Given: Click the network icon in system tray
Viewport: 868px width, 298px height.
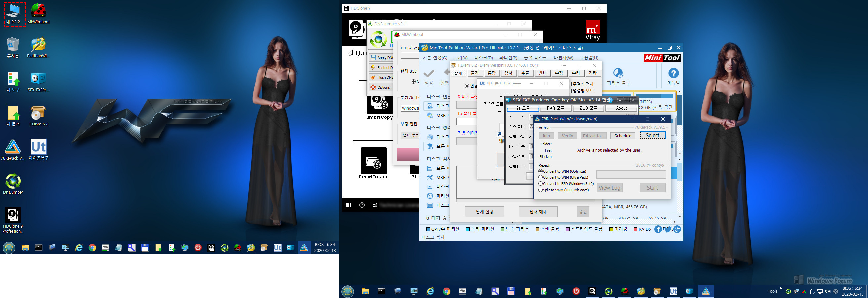Looking at the screenshot, I should pos(820,291).
